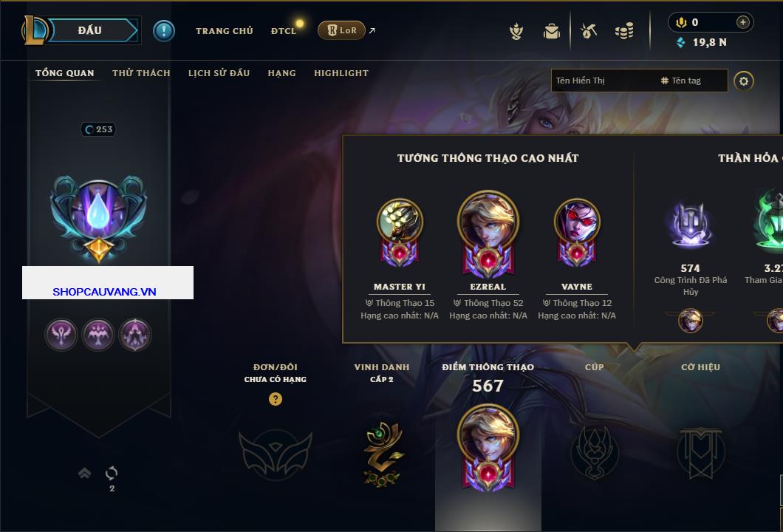Open the Lịch Sử Đấu tab
This screenshot has width=783, height=532.
click(219, 73)
